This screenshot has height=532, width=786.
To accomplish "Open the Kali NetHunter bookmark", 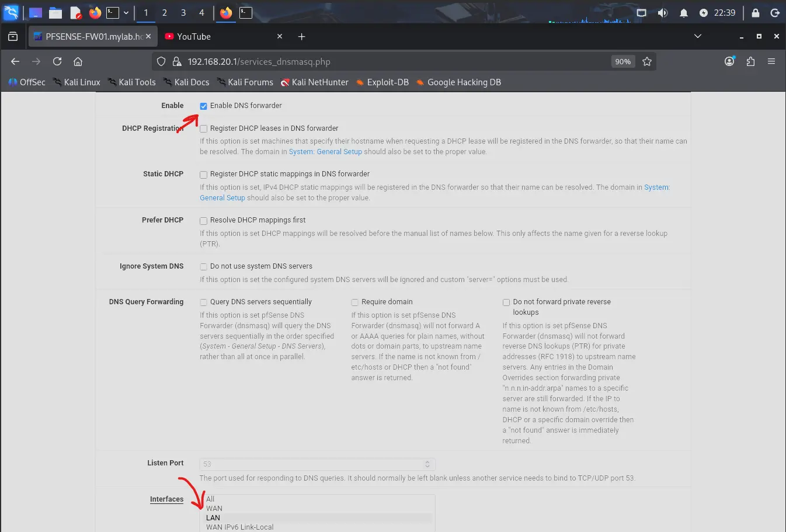I will [314, 82].
